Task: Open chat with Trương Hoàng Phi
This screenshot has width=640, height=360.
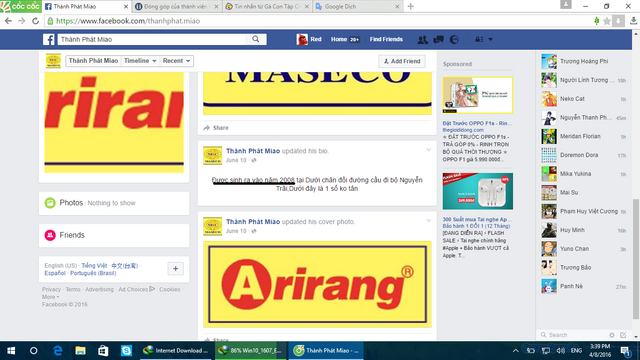Action: [584, 61]
